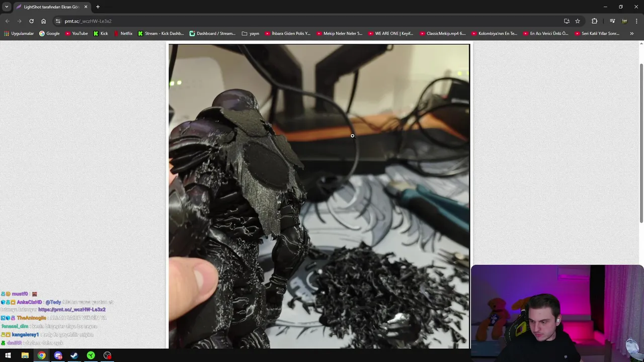Open the WE ARE ONE | Keyif bookmark
644x362 pixels.
point(390,34)
